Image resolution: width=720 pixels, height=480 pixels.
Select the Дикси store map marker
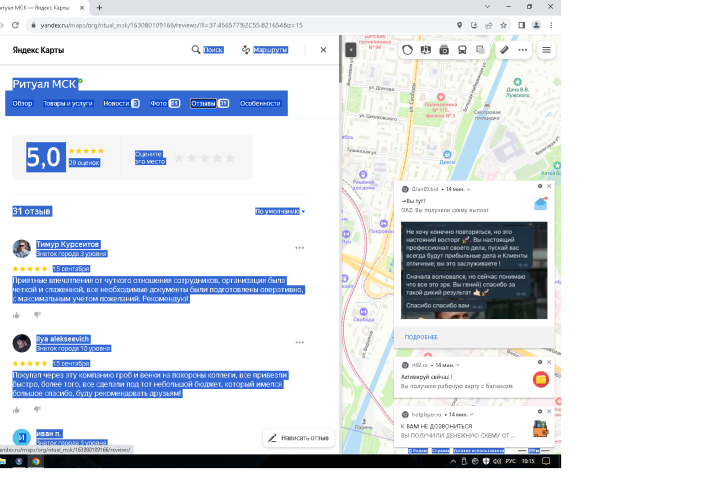tap(447, 154)
